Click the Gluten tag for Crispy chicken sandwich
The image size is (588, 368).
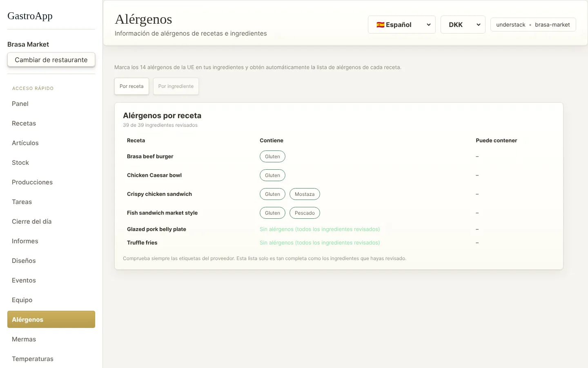click(272, 194)
